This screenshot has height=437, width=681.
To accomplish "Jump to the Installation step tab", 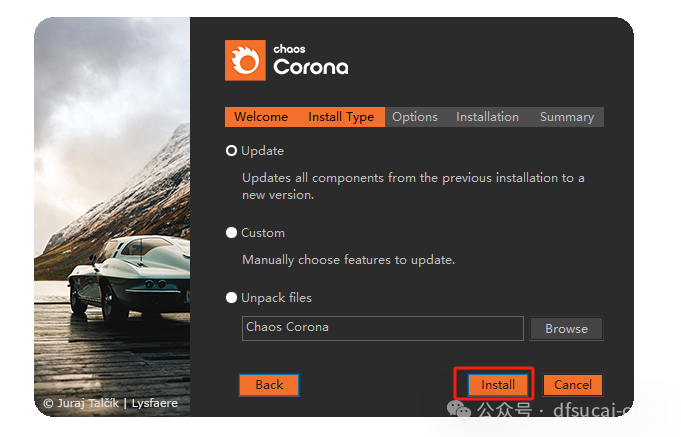I will [487, 117].
